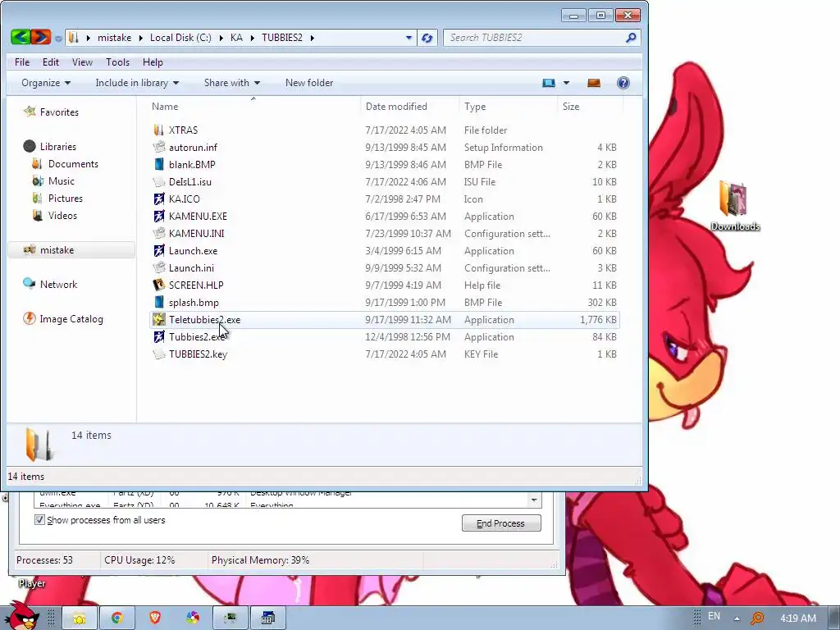
Task: Select Libraries in navigation pane
Action: pos(58,147)
